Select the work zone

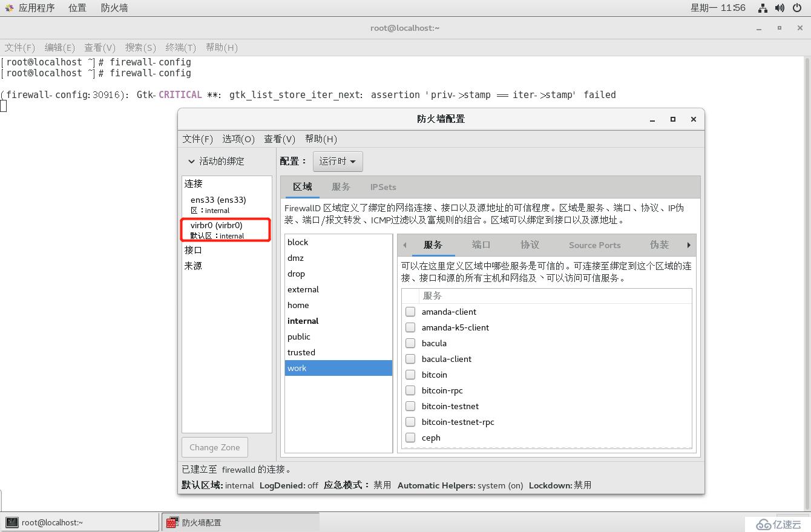(338, 368)
